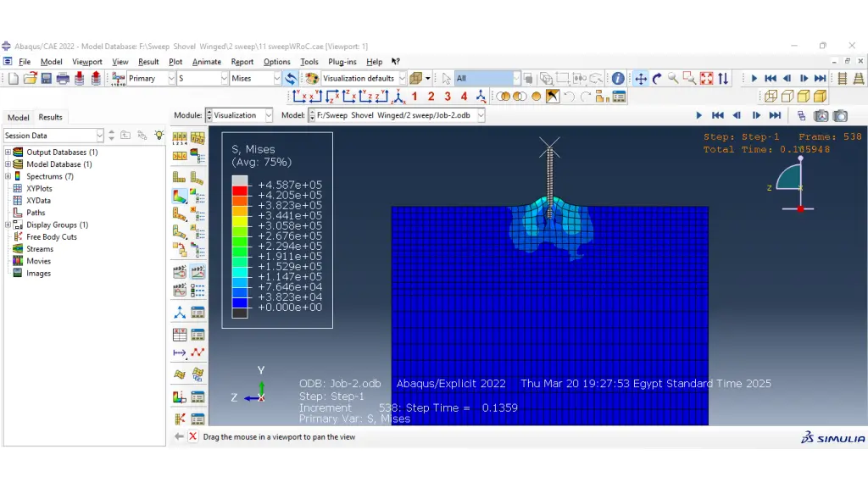The height and width of the screenshot is (488, 868).
Task: Click the XY Data table manager icon
Action: pyautogui.click(x=198, y=335)
